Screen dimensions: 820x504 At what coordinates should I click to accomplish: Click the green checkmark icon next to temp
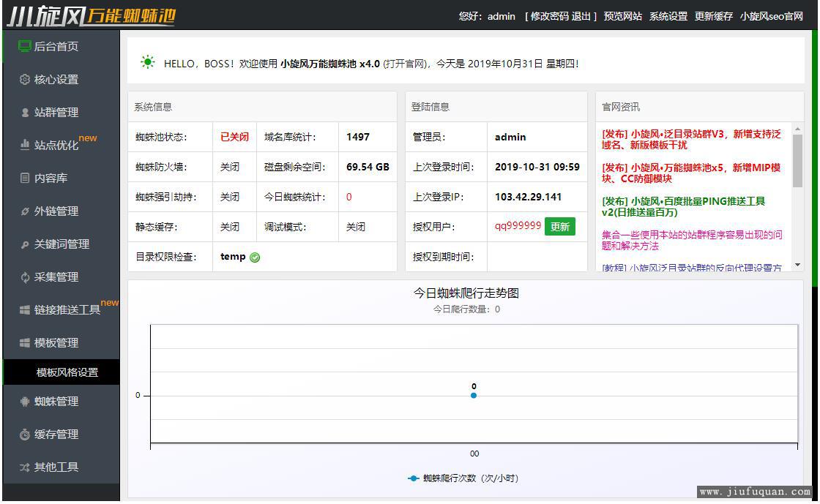coord(255,257)
